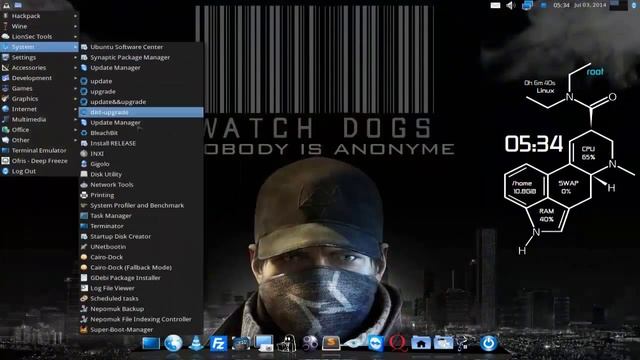Expand the Wine submenu arrow
The height and width of the screenshot is (360, 640).
tap(76, 26)
